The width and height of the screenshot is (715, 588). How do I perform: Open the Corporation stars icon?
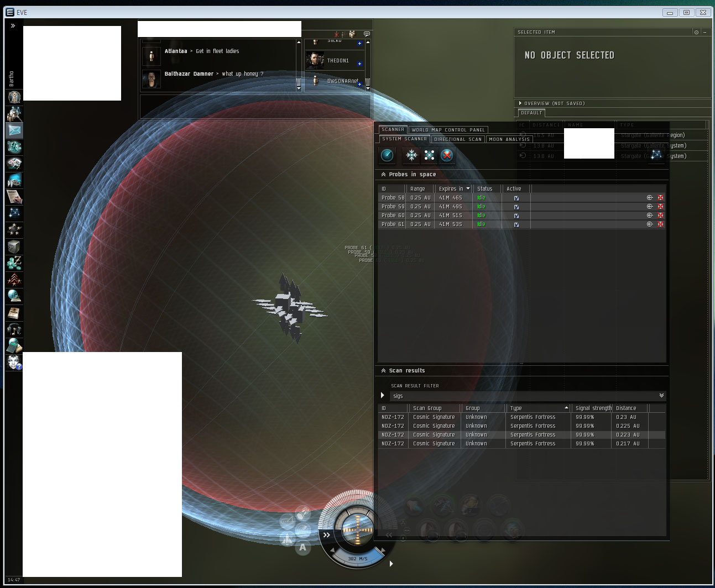click(x=14, y=230)
